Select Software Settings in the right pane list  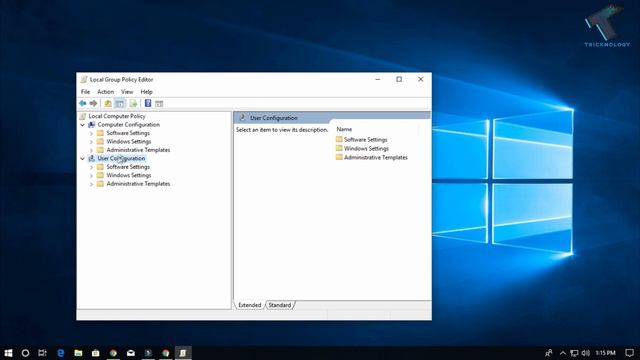365,140
